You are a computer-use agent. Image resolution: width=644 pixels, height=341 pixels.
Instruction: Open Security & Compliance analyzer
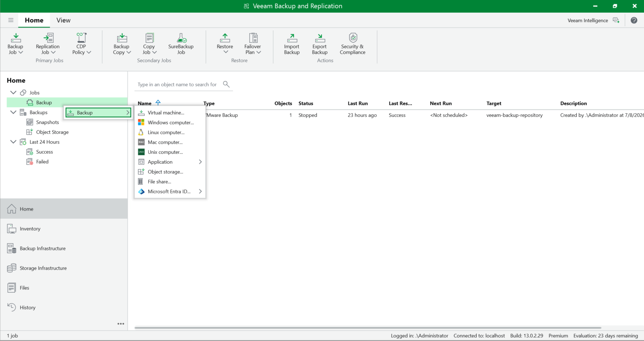pyautogui.click(x=352, y=43)
